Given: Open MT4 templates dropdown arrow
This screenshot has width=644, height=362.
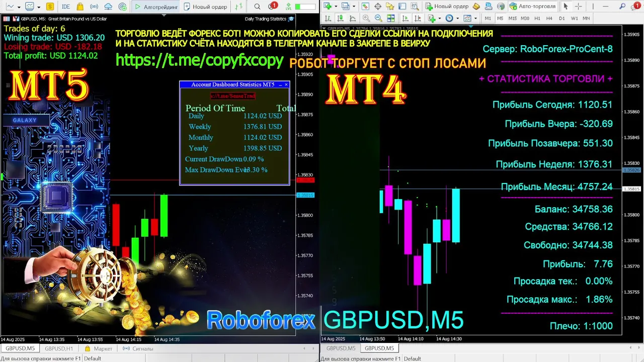Looking at the screenshot, I should (x=475, y=18).
